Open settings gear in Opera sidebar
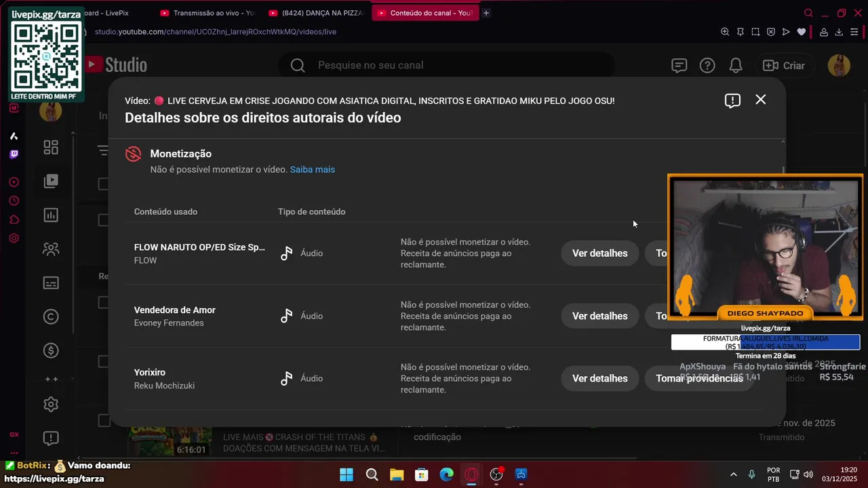This screenshot has height=488, width=868. tap(14, 238)
